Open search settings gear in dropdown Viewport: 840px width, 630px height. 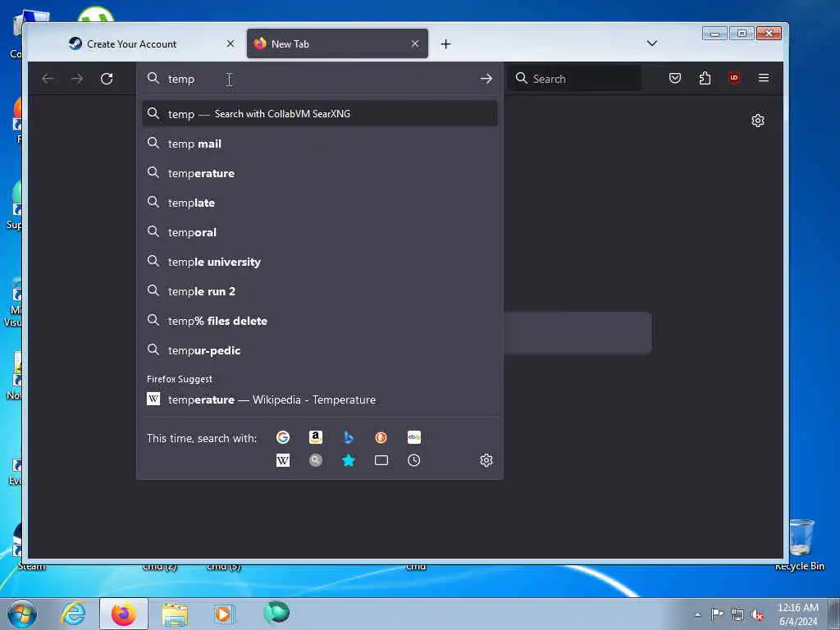pos(486,460)
